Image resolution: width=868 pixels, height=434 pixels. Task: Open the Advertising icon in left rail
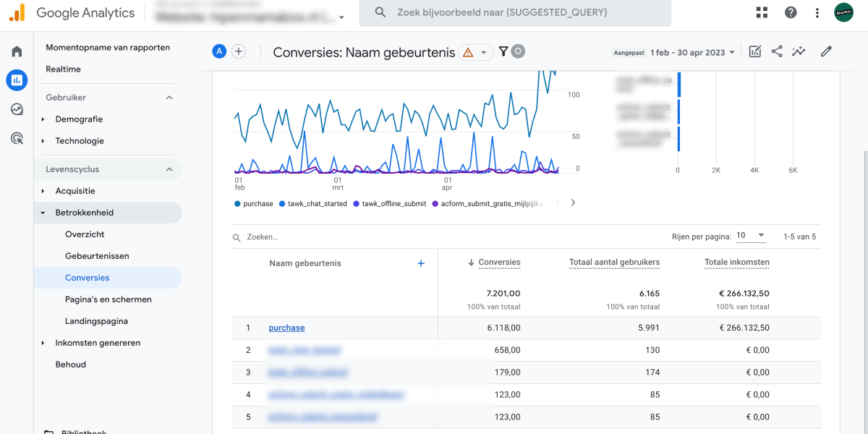[17, 138]
